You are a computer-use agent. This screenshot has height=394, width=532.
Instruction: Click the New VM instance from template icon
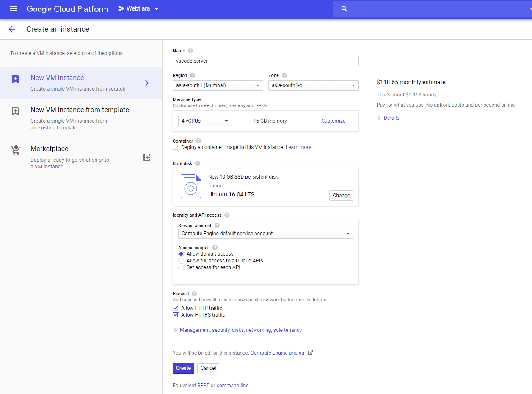(x=15, y=111)
